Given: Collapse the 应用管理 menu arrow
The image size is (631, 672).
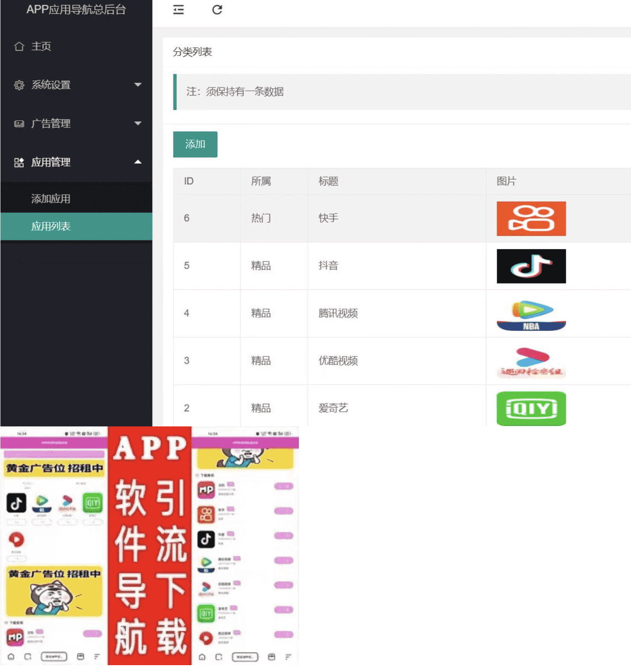Looking at the screenshot, I should pos(138,162).
